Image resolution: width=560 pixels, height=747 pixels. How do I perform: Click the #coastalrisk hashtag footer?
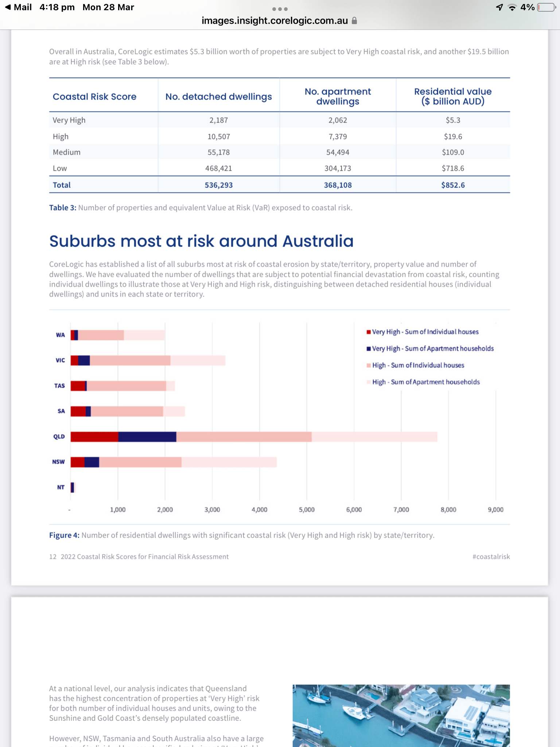491,557
